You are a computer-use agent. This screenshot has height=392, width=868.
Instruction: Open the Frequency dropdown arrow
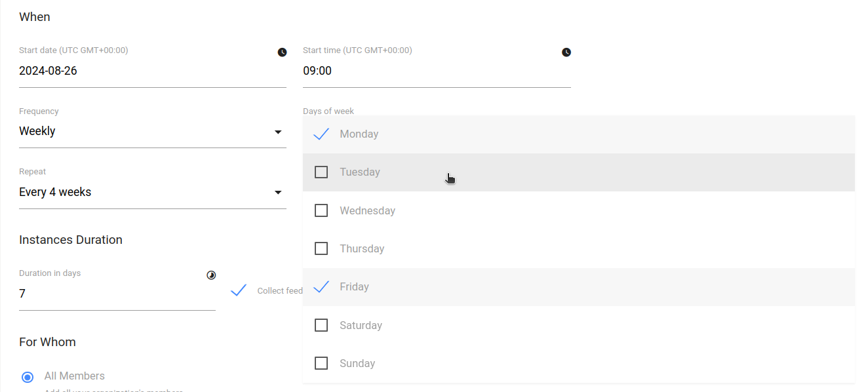pyautogui.click(x=278, y=132)
